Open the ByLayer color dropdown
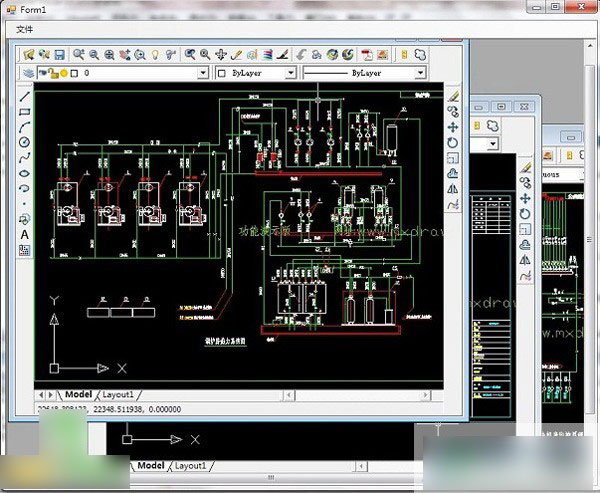The height and width of the screenshot is (493, 600). (x=291, y=73)
